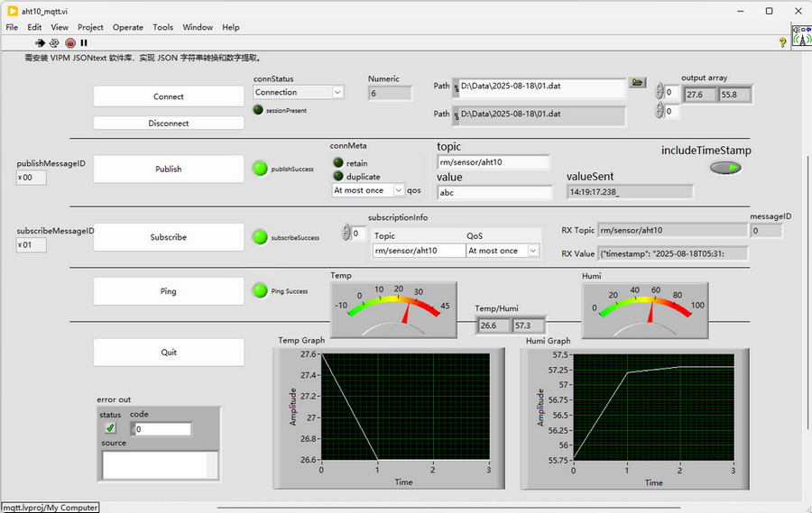The image size is (812, 513).
Task: Open the File menu
Action: [12, 27]
